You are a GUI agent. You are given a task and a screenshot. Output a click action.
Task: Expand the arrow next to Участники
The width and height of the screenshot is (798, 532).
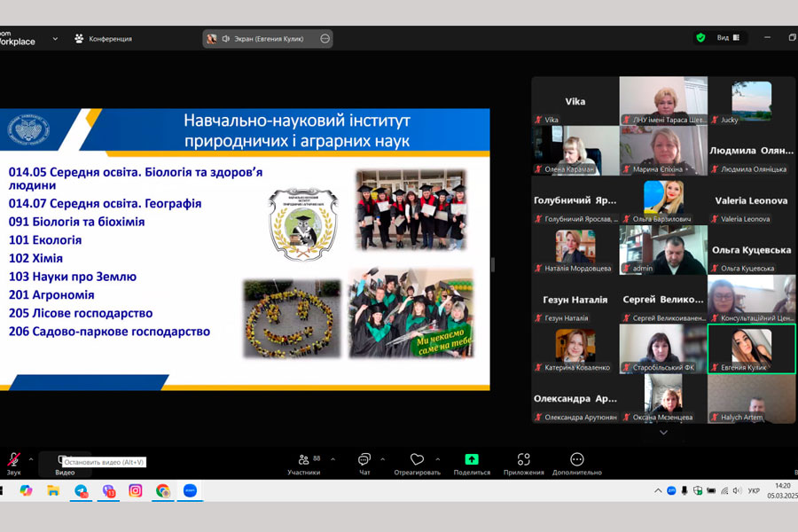(x=332, y=459)
